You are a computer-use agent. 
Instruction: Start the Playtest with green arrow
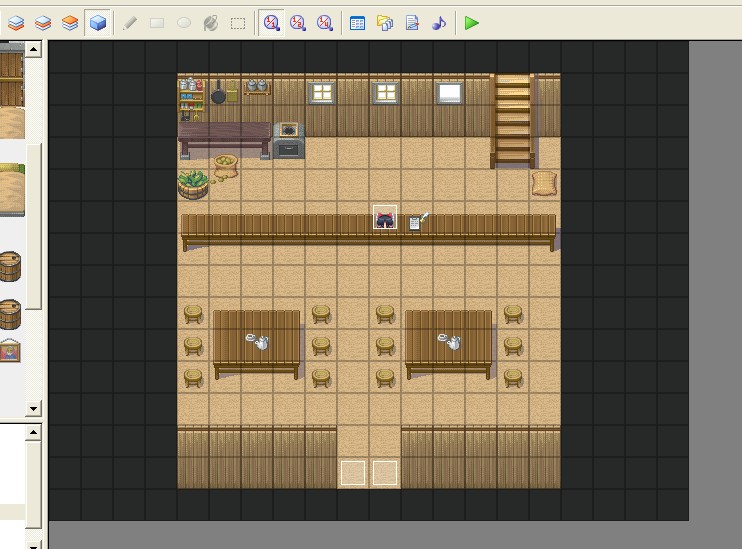(471, 23)
